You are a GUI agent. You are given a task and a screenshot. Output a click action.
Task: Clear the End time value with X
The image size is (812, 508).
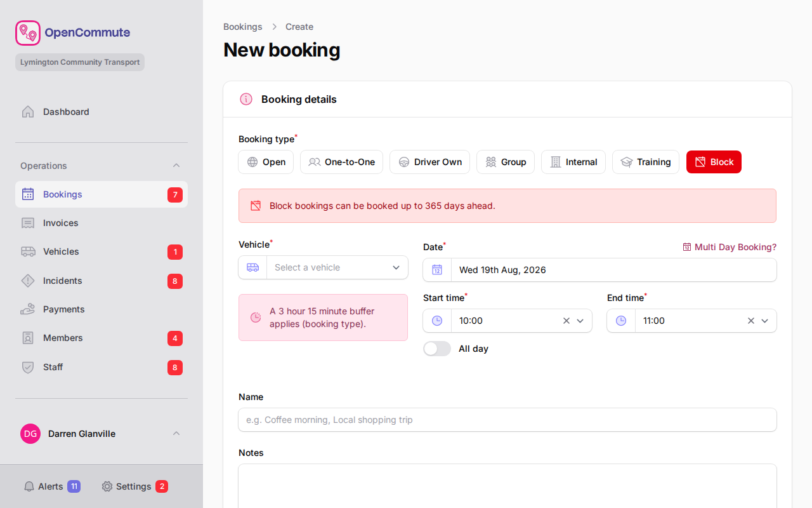click(x=750, y=321)
